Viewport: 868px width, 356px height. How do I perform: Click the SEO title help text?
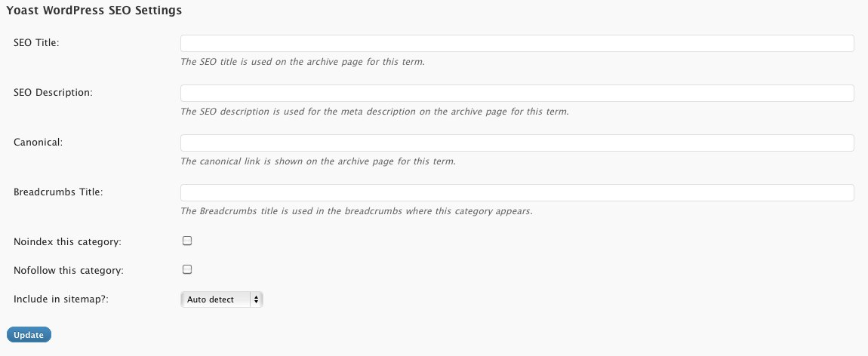click(303, 62)
